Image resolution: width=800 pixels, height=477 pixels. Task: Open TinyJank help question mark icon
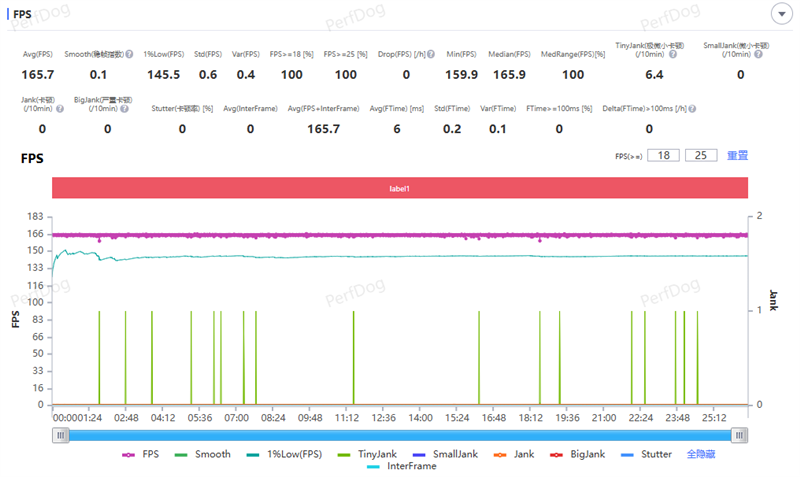point(673,54)
